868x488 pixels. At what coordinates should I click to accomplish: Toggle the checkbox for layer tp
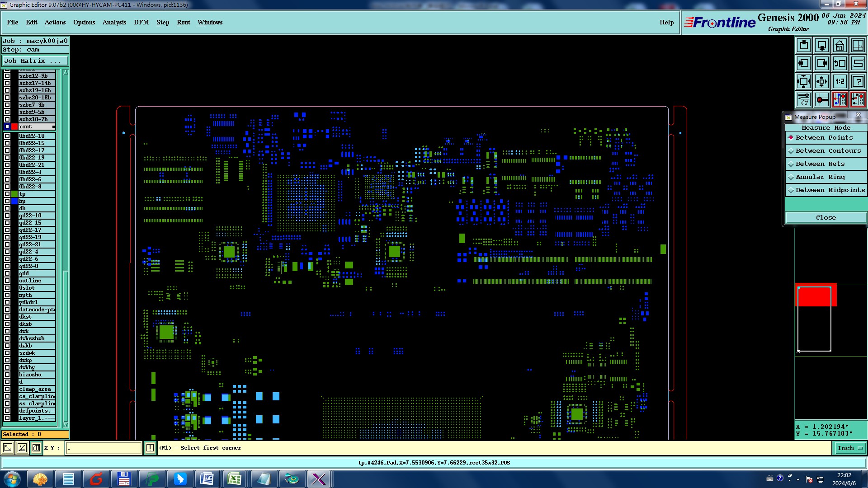point(7,194)
